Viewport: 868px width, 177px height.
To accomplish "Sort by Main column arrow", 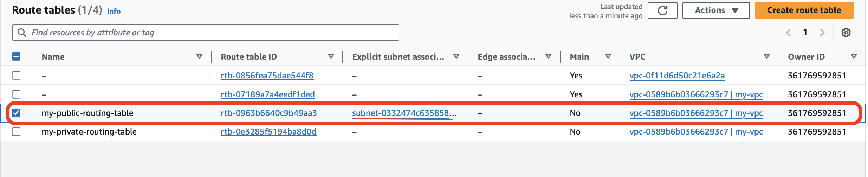I will (x=608, y=57).
